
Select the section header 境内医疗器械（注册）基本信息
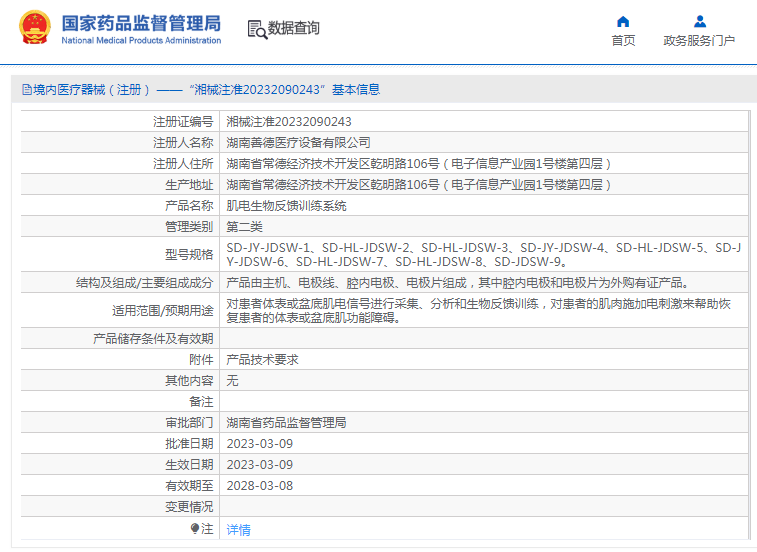pyautogui.click(x=201, y=90)
